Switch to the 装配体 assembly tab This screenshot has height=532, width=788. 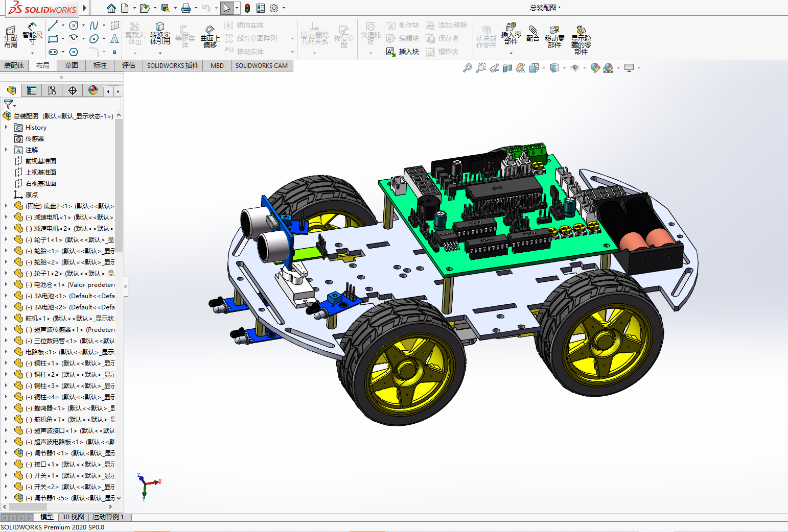pos(14,65)
